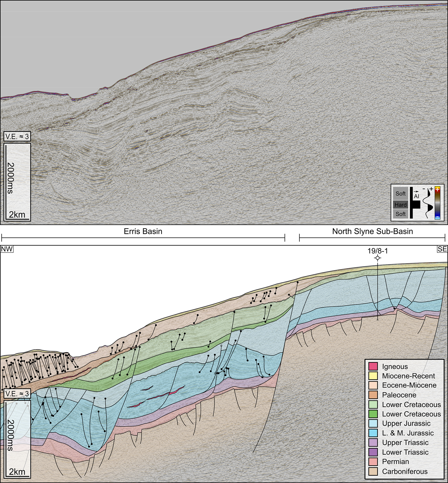
Task: Click the Paleocene legend color box
Action: (373, 395)
